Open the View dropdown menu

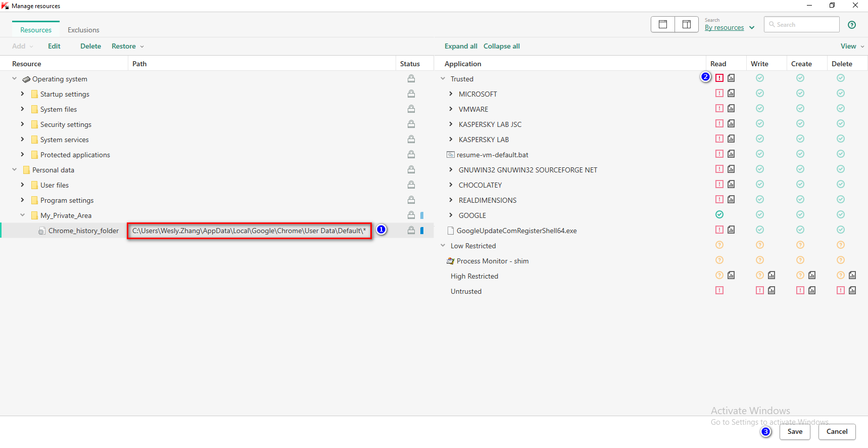coord(852,46)
